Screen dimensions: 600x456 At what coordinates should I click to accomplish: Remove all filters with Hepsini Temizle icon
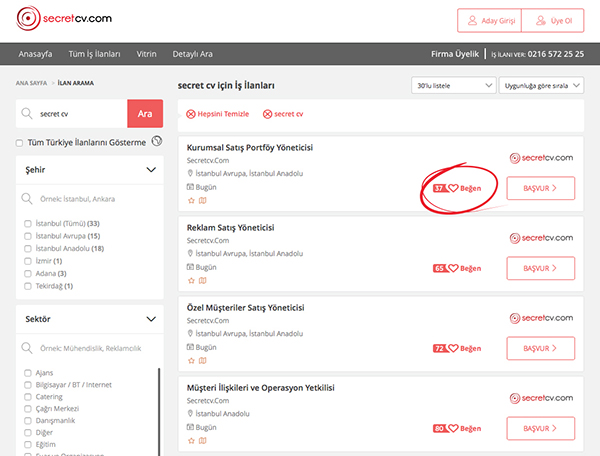click(x=191, y=115)
